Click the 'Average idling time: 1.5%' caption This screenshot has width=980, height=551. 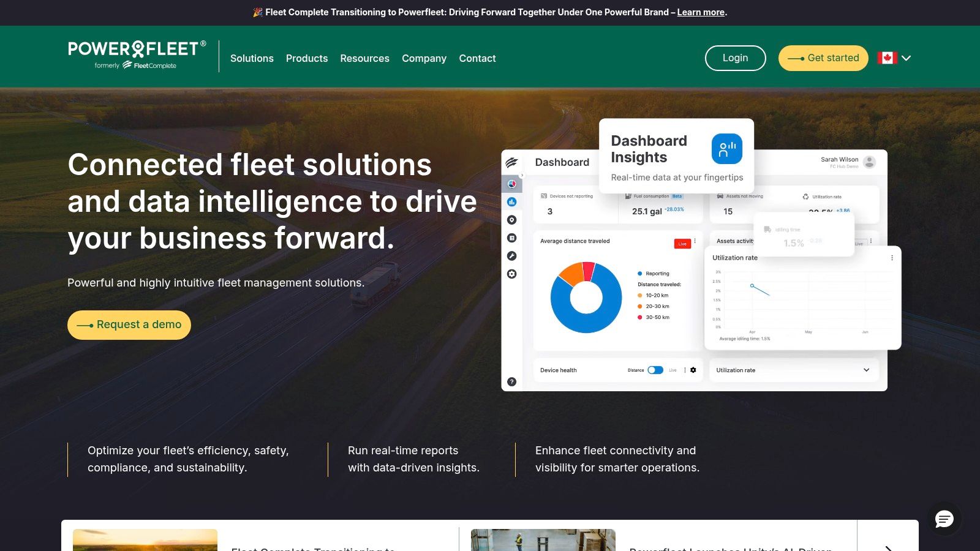point(745,339)
